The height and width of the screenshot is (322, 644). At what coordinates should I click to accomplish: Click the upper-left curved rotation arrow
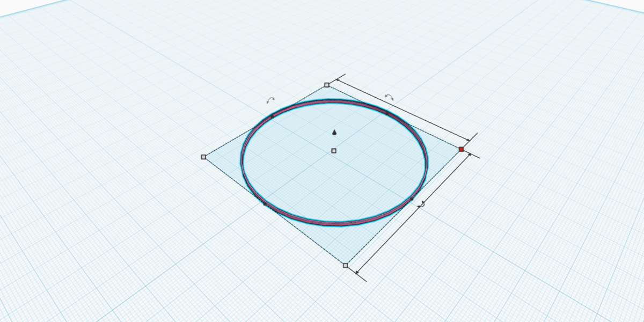pos(271,100)
